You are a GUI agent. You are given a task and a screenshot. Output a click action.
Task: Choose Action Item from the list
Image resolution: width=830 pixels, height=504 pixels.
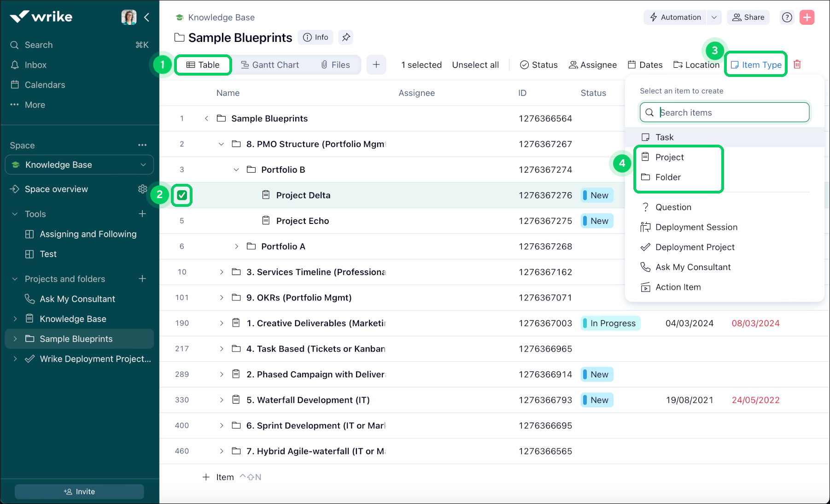(x=725, y=287)
